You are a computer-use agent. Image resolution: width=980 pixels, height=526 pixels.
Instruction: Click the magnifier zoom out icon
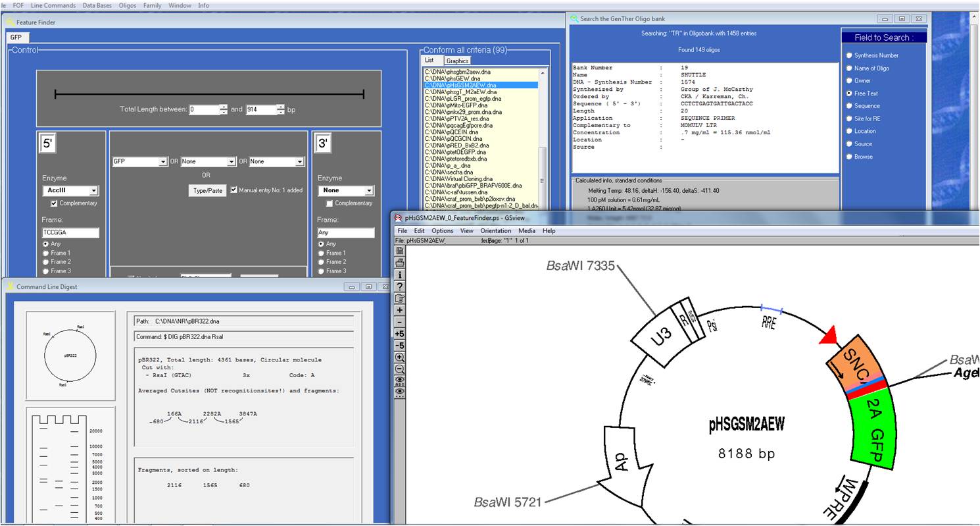pos(399,369)
